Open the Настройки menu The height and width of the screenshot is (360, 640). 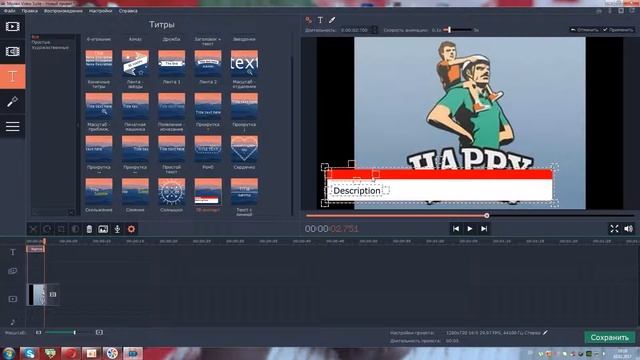tap(100, 11)
